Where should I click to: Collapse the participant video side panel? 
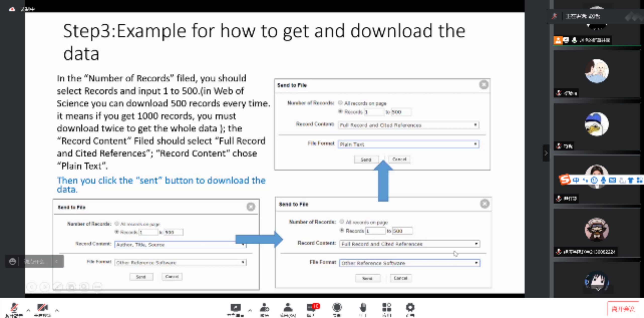pyautogui.click(x=546, y=153)
